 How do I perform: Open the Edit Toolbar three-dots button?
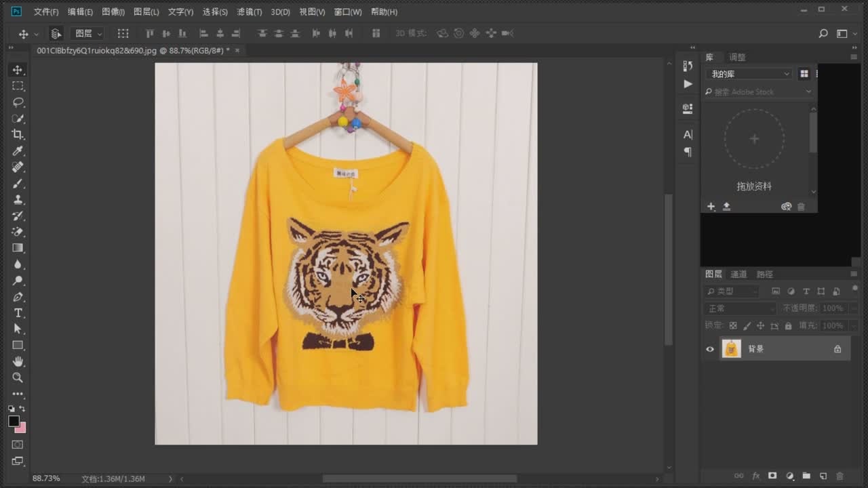pos(18,394)
